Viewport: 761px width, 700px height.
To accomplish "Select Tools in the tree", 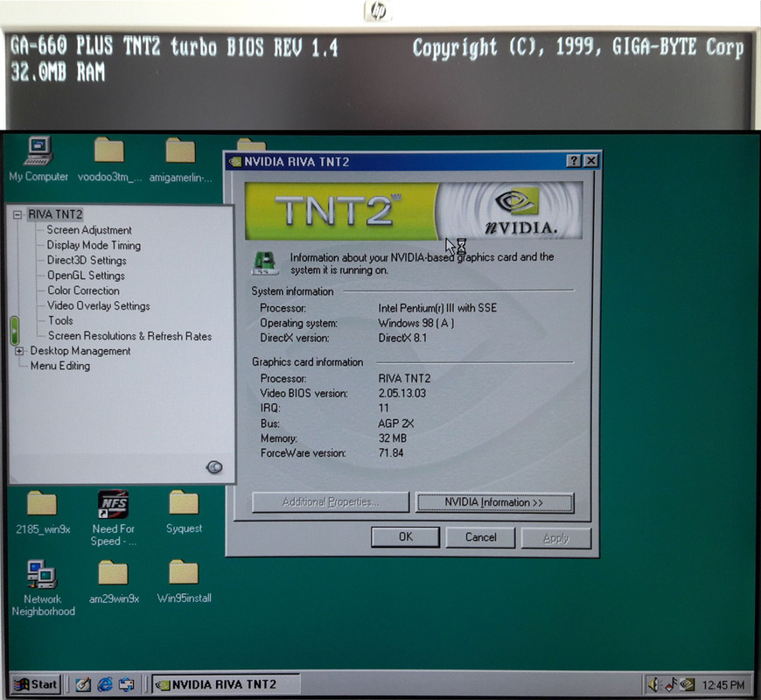I will pyautogui.click(x=60, y=320).
